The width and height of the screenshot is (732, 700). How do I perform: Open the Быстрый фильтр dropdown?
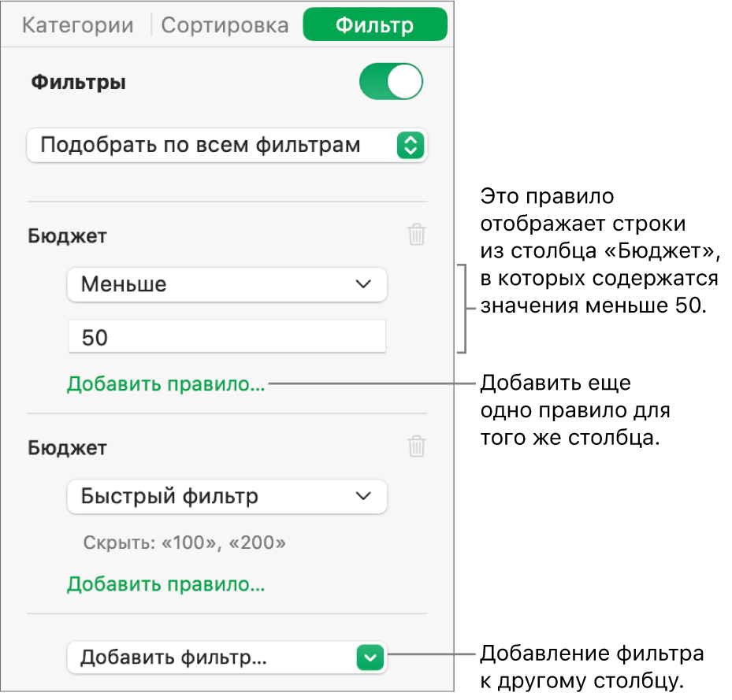tap(227, 496)
